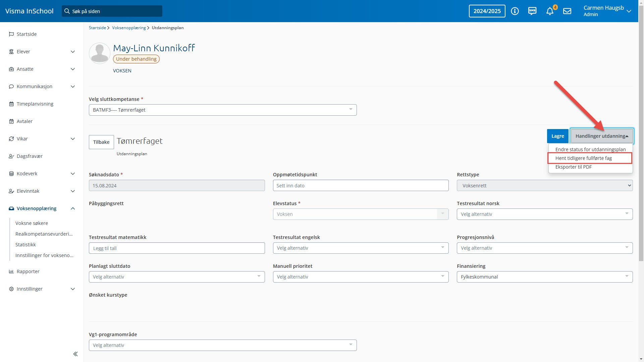Expand the Elever sidebar section
This screenshot has width=644, height=362.
click(x=73, y=52)
